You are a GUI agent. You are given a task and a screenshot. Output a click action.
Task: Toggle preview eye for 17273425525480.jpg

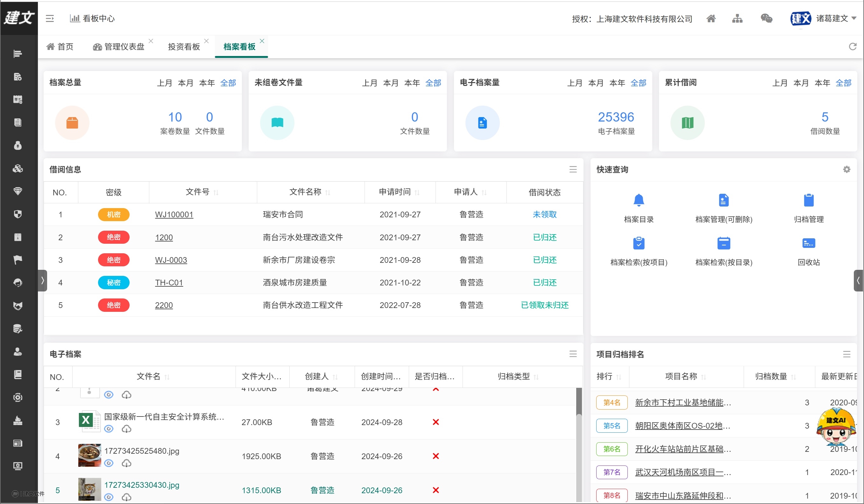[x=109, y=463]
